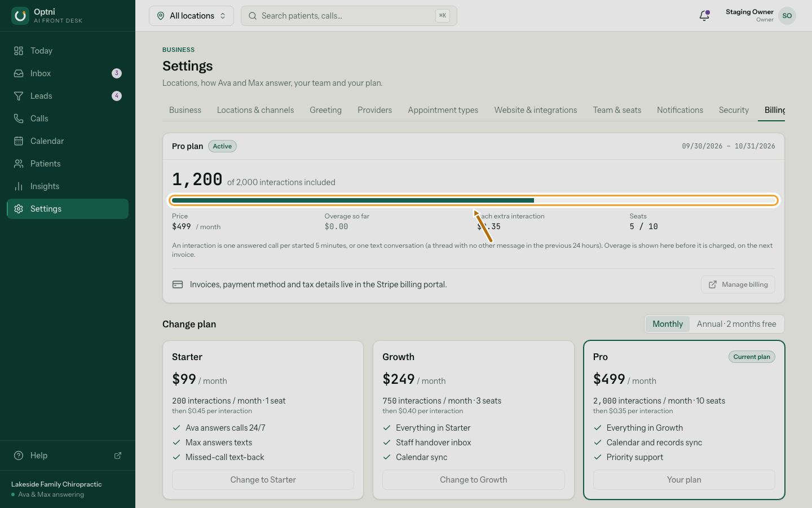
Task: Click the billing period 09/30/2026 – 10/31/2026
Action: tap(729, 146)
